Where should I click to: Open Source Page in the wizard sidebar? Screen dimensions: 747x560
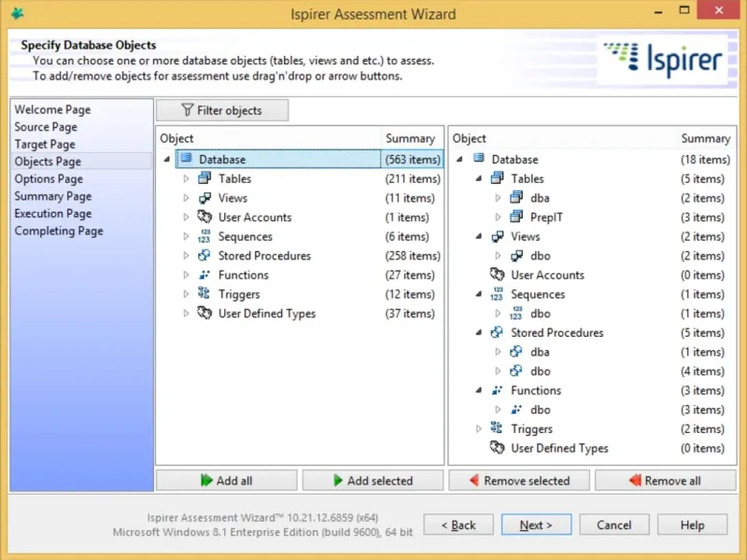[x=46, y=127]
